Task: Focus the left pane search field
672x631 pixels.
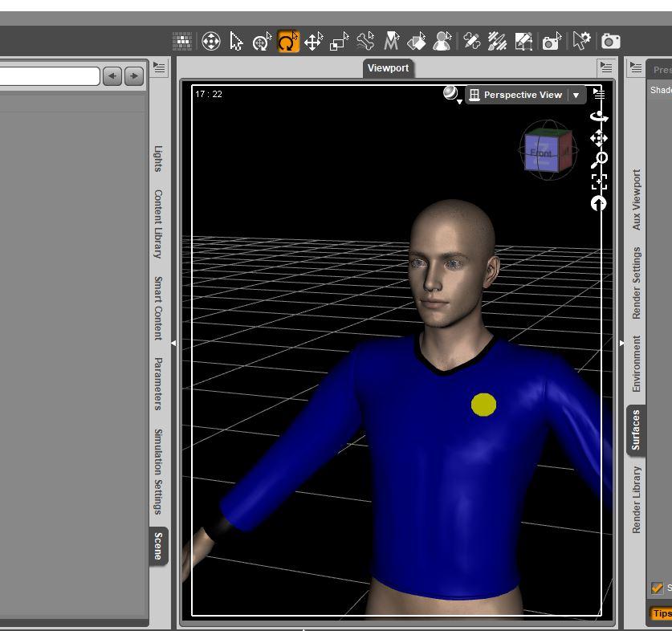Action: click(x=50, y=76)
